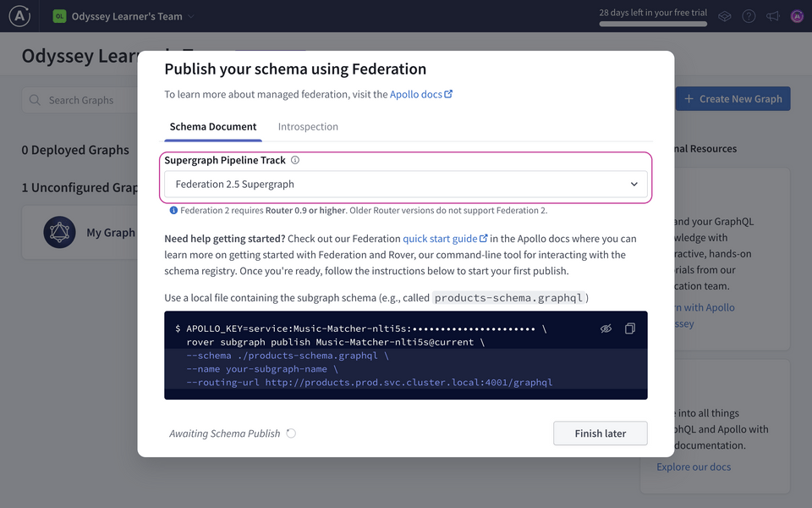Toggle API key visibility eye icon

pos(606,329)
